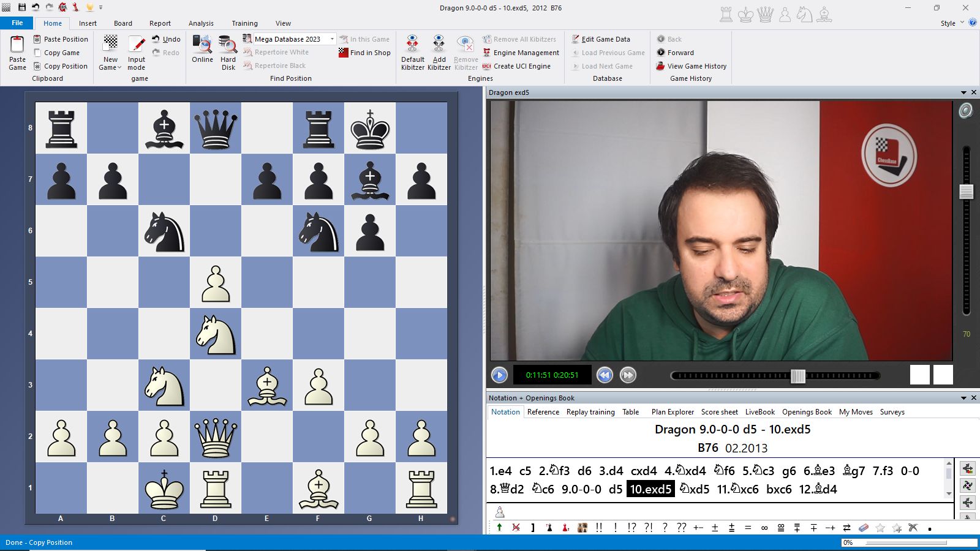Click the video fast-forward button
This screenshot has height=551, width=980.
click(628, 375)
